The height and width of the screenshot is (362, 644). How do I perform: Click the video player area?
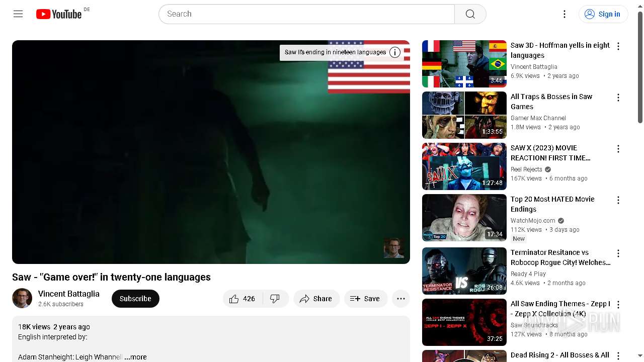pos(211,152)
